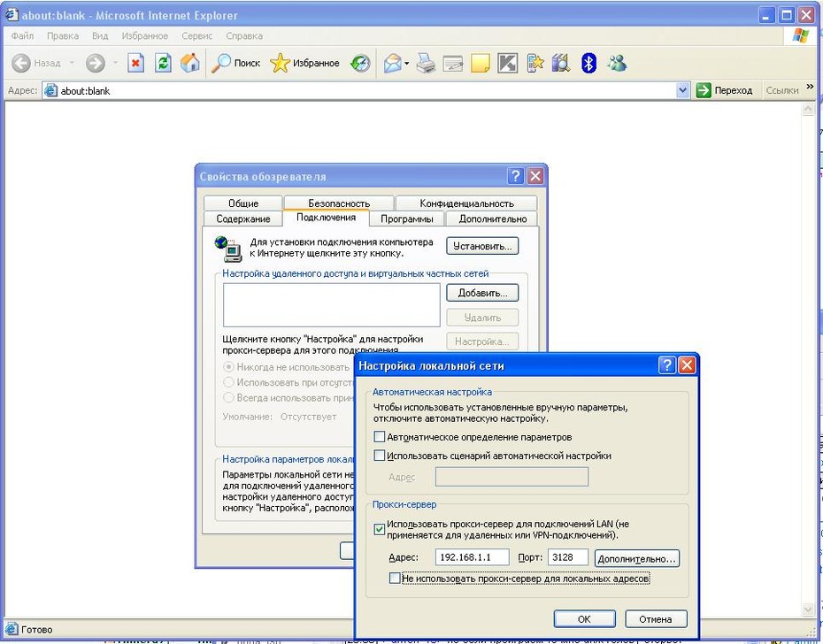
Task: Click the page scrollbar down arrow
Action: (808, 609)
